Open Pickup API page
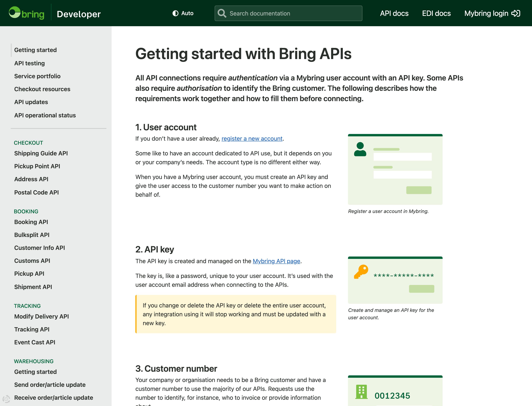The width and height of the screenshot is (532, 406). tap(29, 273)
